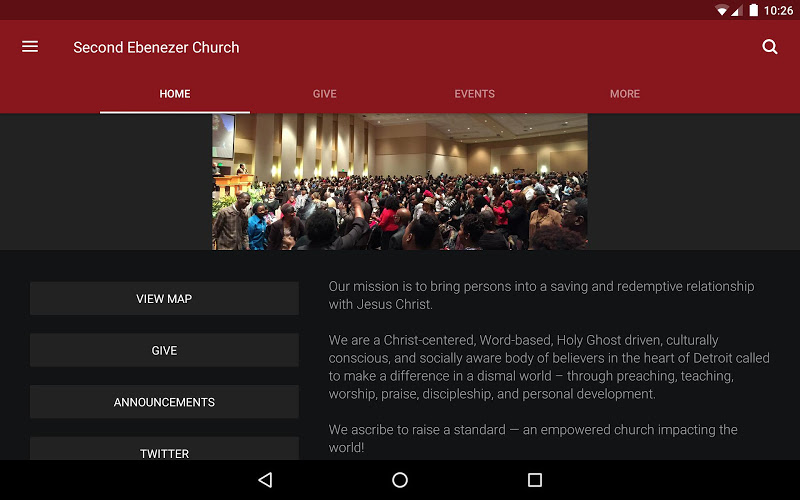Viewport: 800px width, 500px height.
Task: Switch to the GIVE tab
Action: (x=324, y=94)
